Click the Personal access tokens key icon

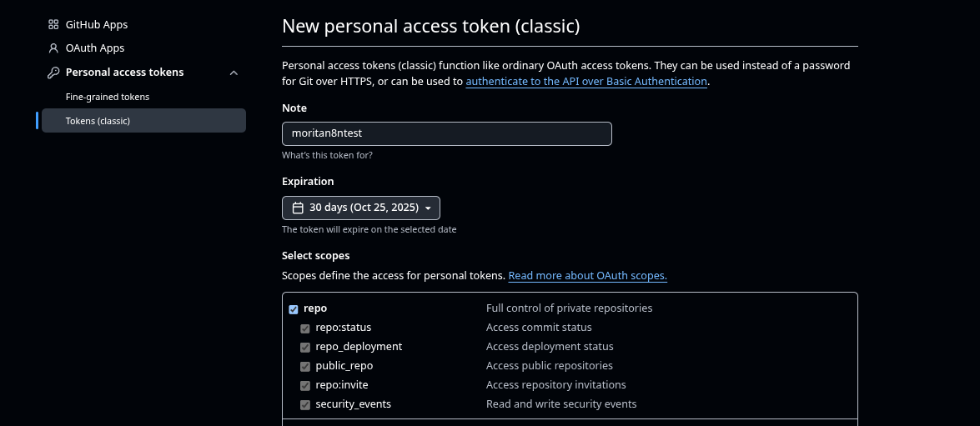tap(53, 73)
